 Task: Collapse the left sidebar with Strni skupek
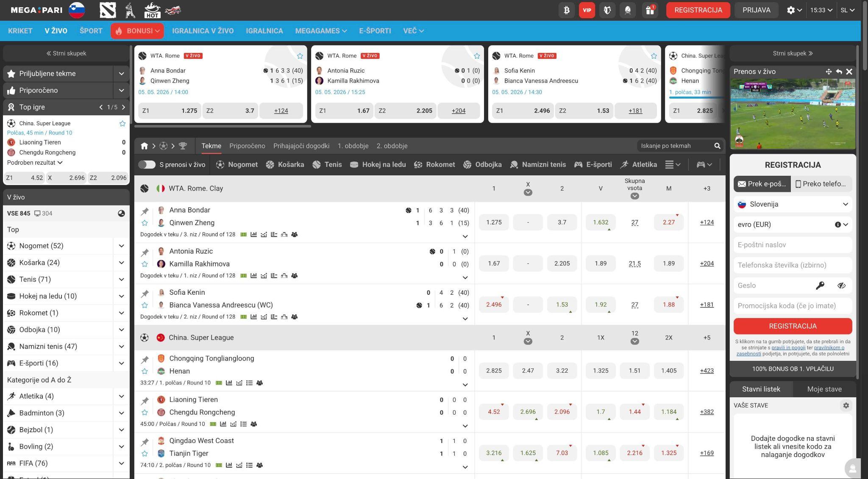[x=66, y=53]
